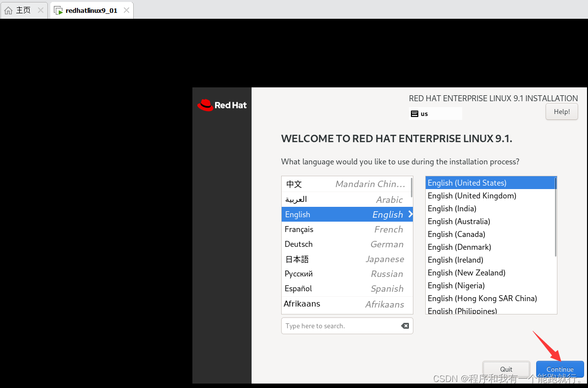Select Afrikaans language
Image resolution: width=588 pixels, height=388 pixels.
tap(347, 304)
